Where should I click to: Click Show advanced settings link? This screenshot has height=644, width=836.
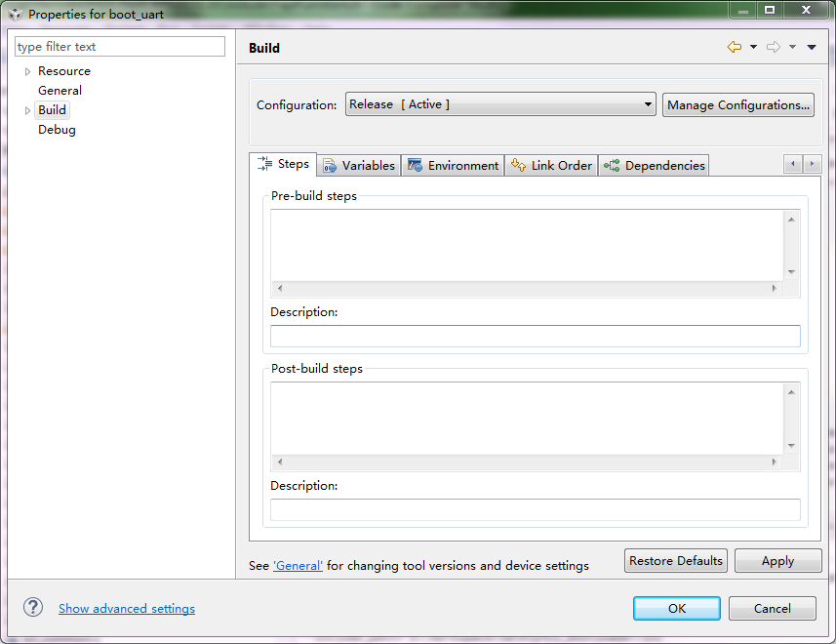point(127,608)
